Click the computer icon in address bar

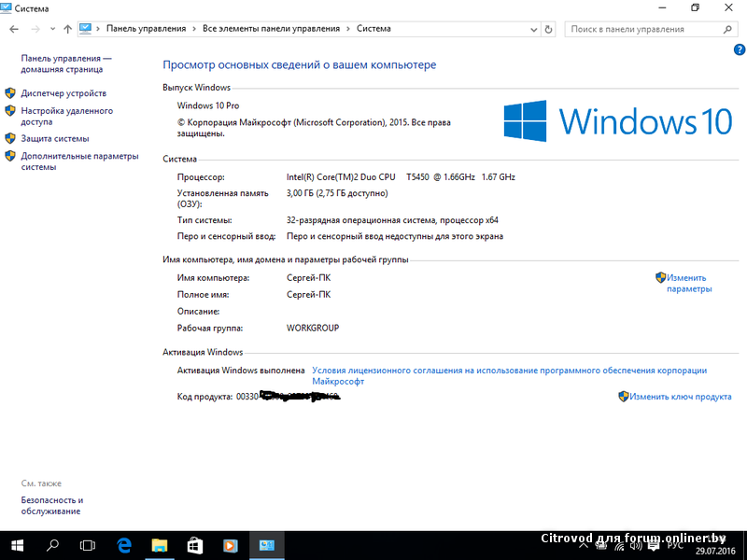point(85,29)
